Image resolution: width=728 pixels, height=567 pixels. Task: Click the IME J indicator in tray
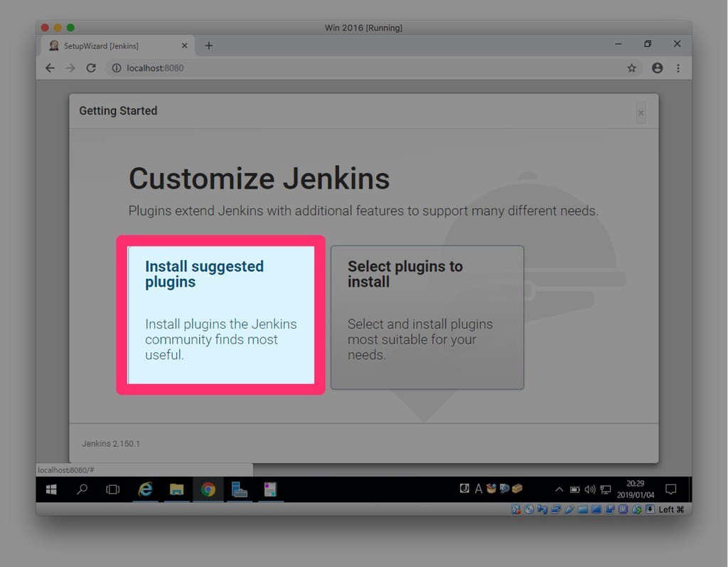point(464,488)
